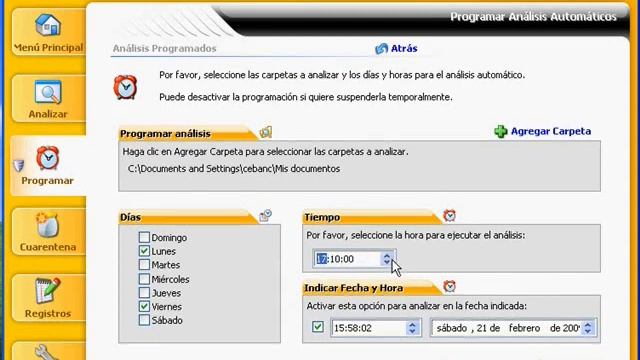640x360 pixels.
Task: Click calendar icon beside Días header
Action: 266,215
